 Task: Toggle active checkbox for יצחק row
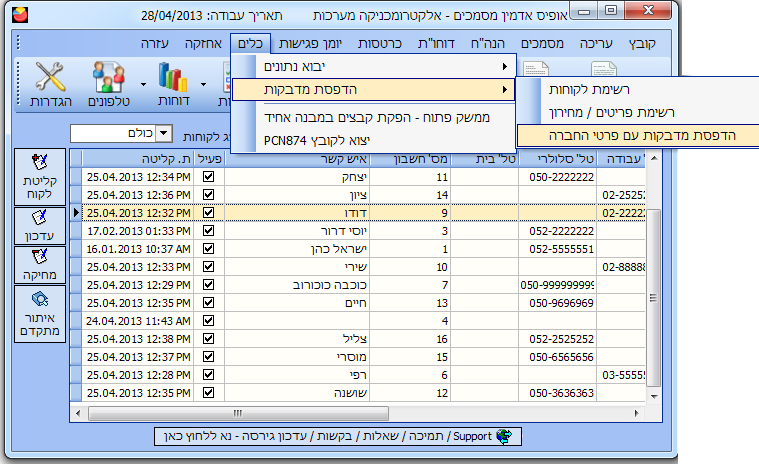click(x=209, y=177)
